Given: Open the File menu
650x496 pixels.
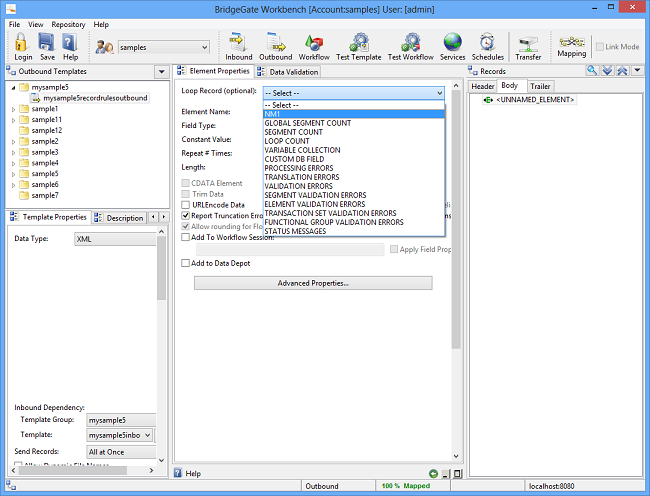Looking at the screenshot, I should tap(15, 24).
